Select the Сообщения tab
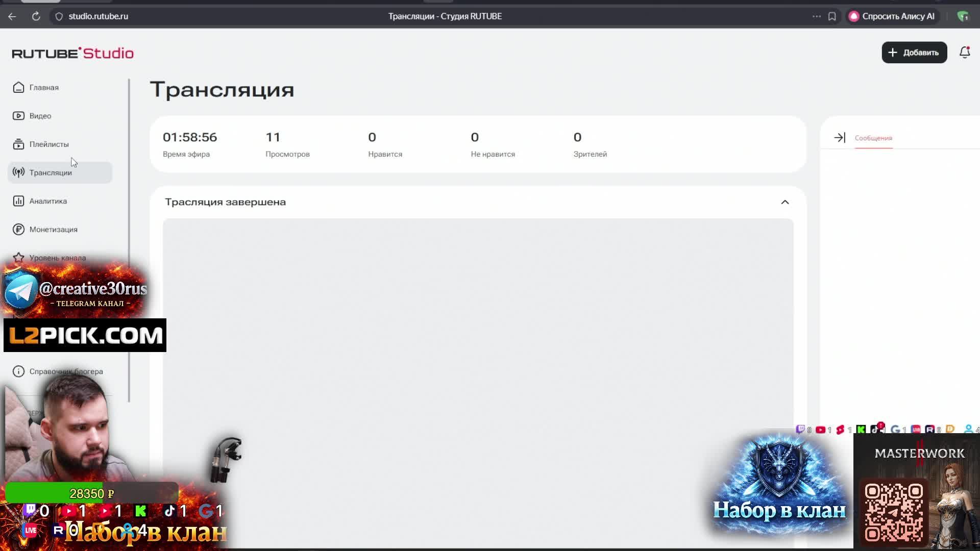 [873, 138]
